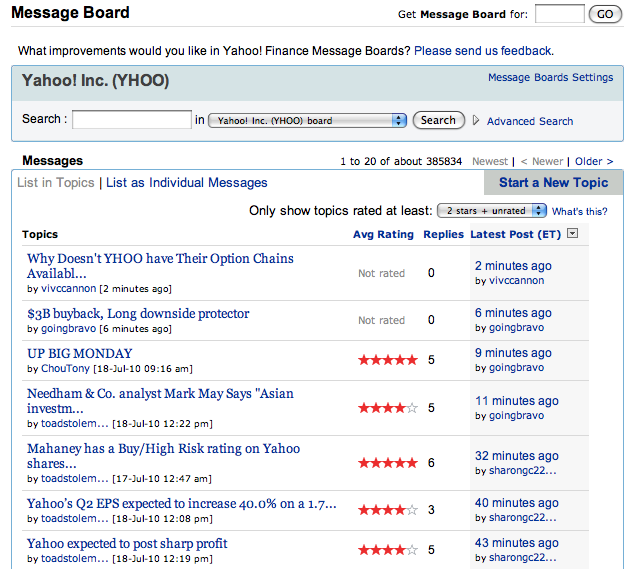Click the five-star rating of the Mahaney topic
The height and width of the screenshot is (569, 636).
coord(388,463)
